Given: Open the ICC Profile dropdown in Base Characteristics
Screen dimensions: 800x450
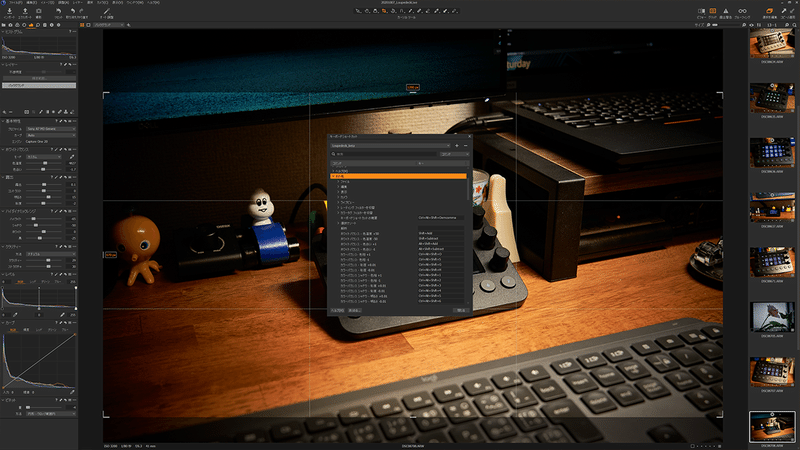Looking at the screenshot, I should [x=51, y=129].
